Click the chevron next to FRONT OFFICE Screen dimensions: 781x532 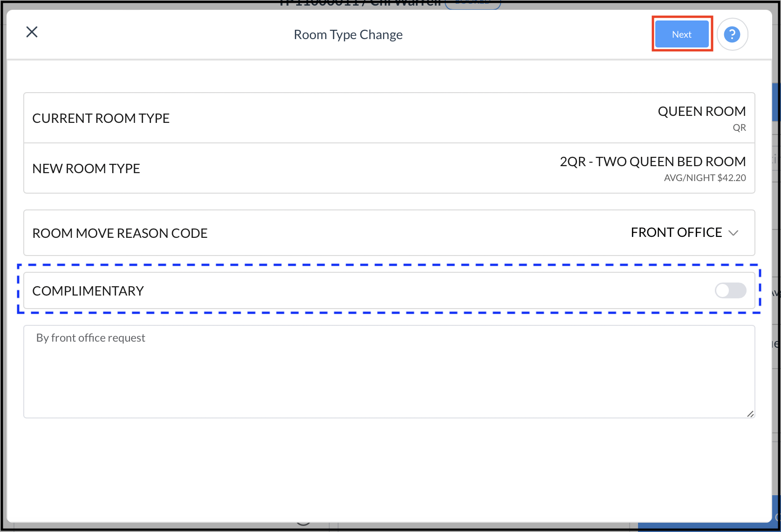(x=734, y=233)
